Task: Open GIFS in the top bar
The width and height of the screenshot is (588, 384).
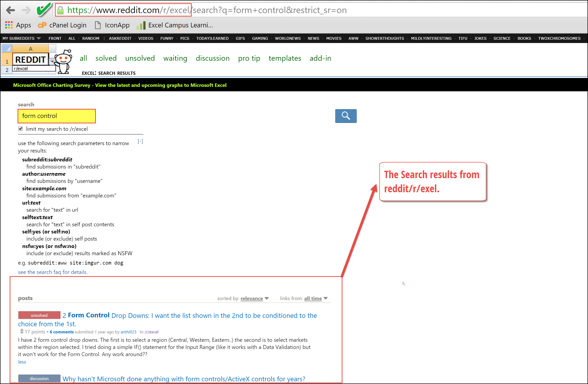Action: [240, 38]
